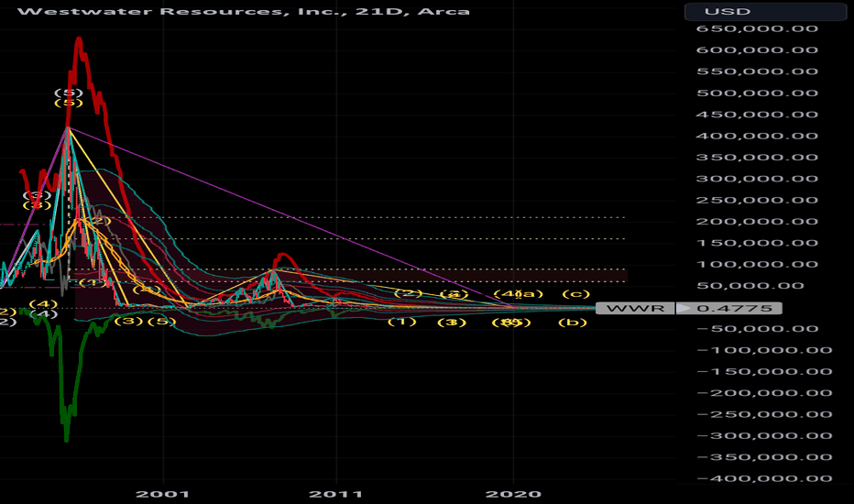
Task: Select the 0.4775 last price tag
Action: click(728, 309)
